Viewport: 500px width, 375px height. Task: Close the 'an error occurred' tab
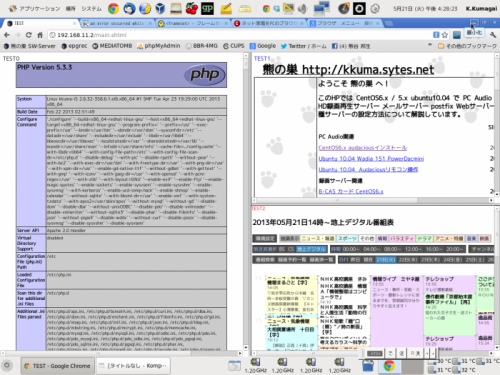150,23
